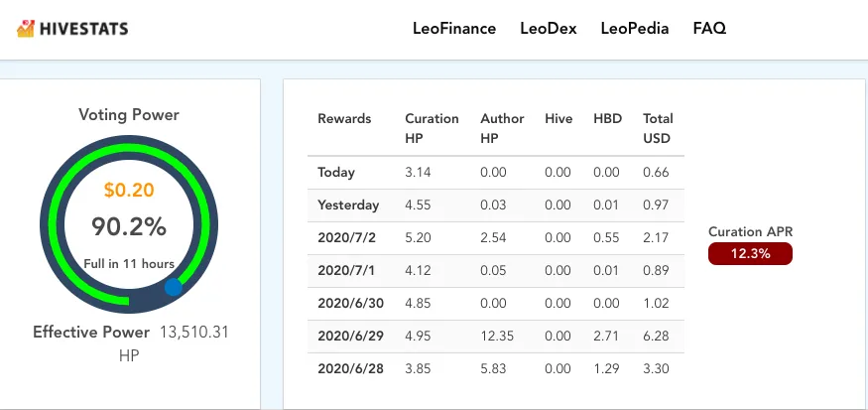Select the Yesterday row label
The height and width of the screenshot is (410, 868).
348,205
